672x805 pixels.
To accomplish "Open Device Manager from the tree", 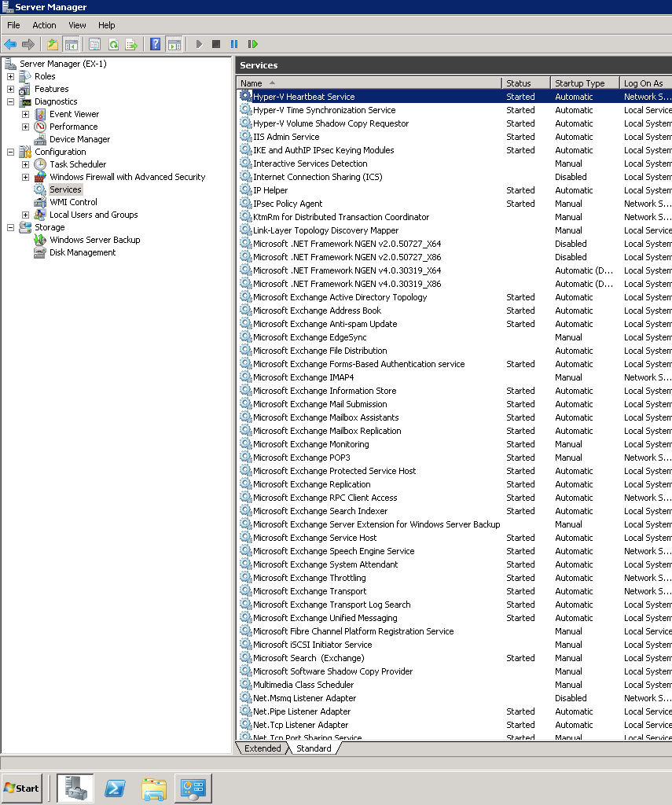I will pos(79,139).
